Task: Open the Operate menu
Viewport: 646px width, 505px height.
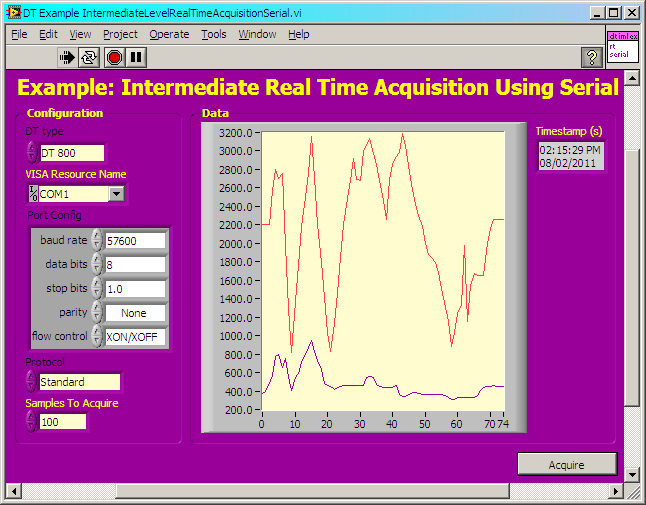Action: click(x=169, y=34)
